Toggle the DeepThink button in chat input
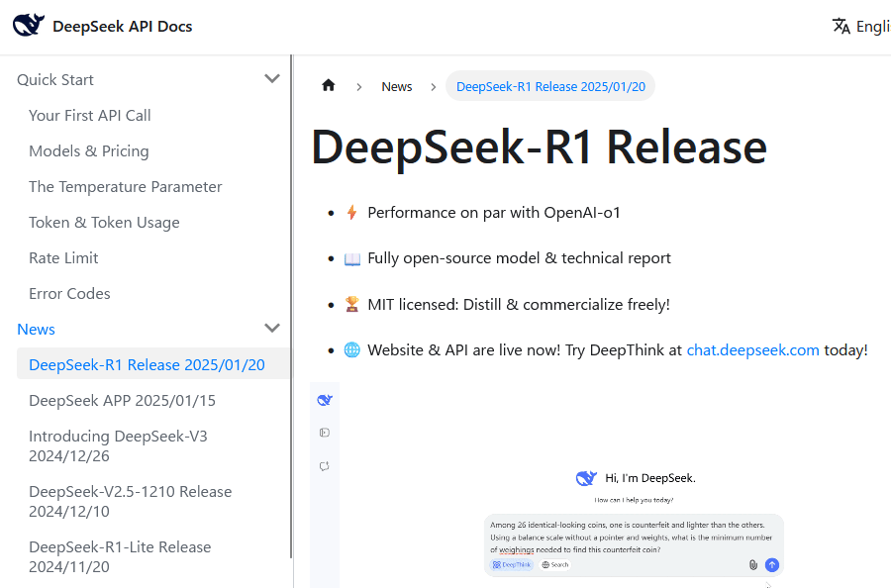This screenshot has height=588, width=891. click(512, 564)
